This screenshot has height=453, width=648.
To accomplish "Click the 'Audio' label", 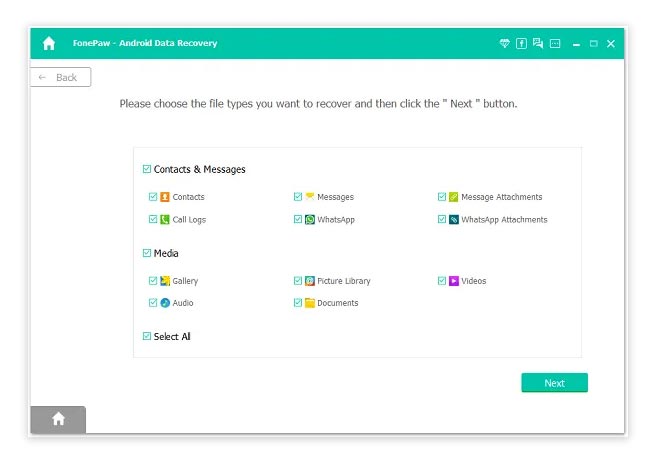I will pyautogui.click(x=183, y=303).
